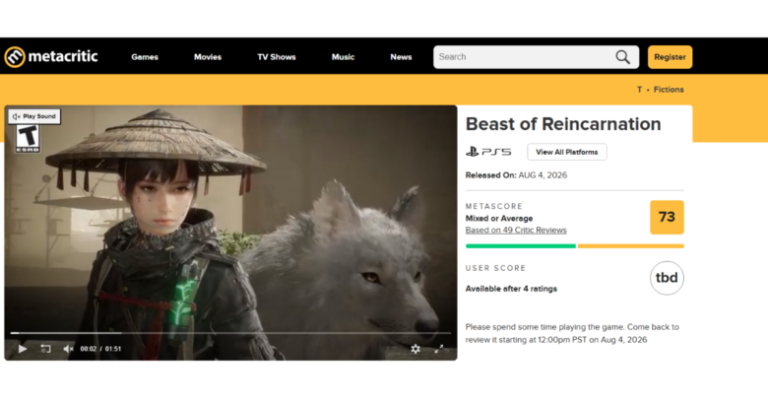768x404 pixels.
Task: Click the Released On AUG 4, 2026 text
Action: [516, 175]
